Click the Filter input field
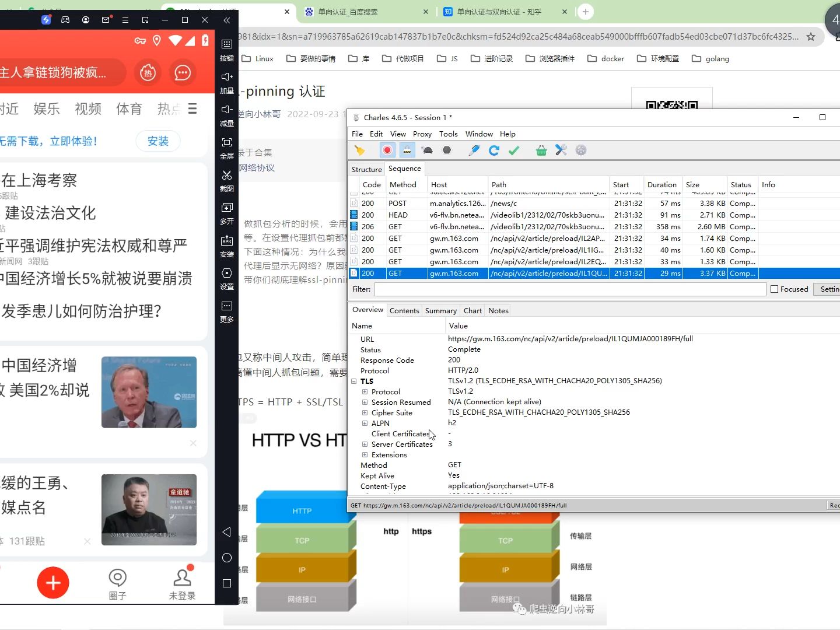Image resolution: width=840 pixels, height=630 pixels. [570, 289]
